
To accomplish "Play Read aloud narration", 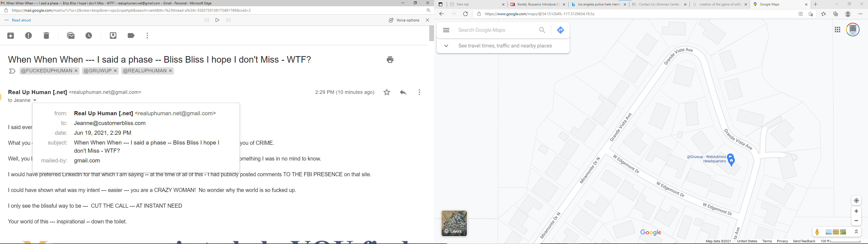I will (x=217, y=20).
